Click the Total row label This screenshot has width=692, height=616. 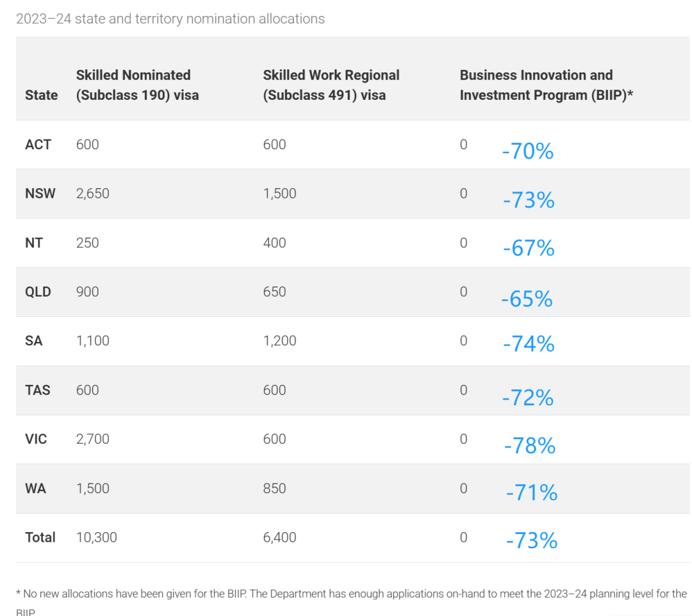point(40,537)
